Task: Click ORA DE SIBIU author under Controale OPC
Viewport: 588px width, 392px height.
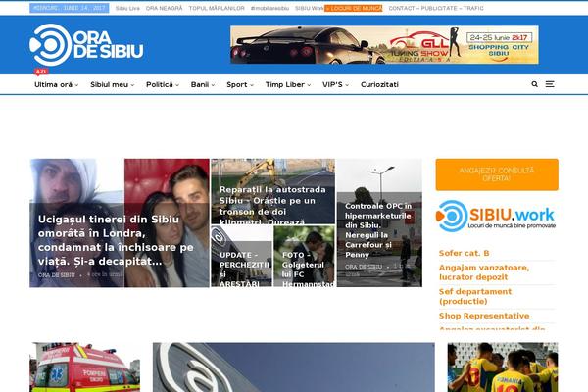Action: 364,267
